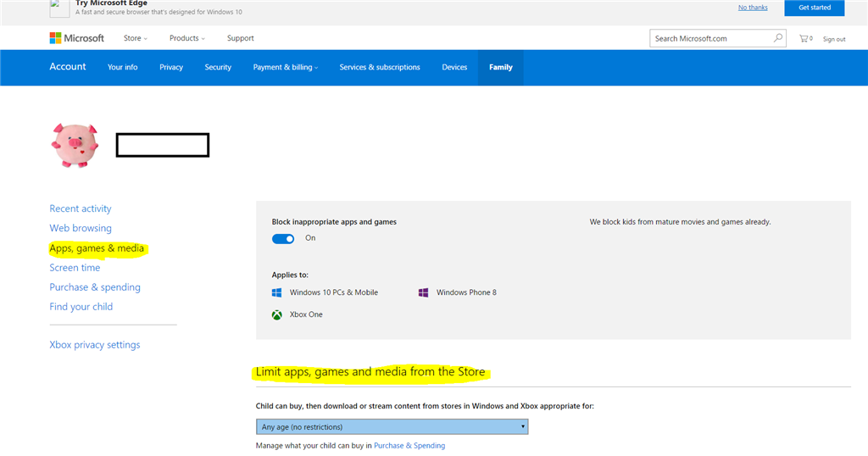Click the search magnifier icon

(x=778, y=38)
